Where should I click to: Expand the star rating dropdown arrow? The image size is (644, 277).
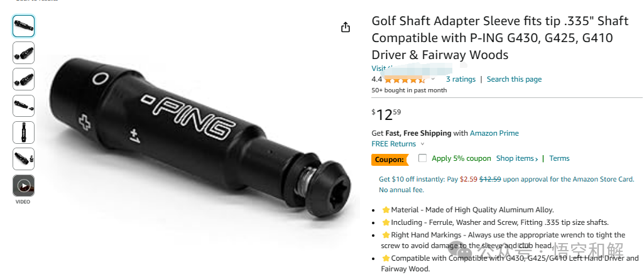pyautogui.click(x=433, y=79)
